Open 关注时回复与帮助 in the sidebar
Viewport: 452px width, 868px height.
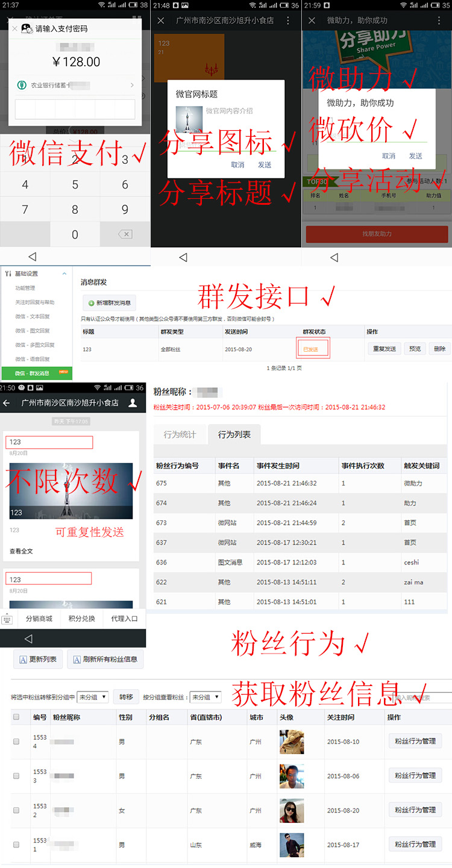click(x=35, y=302)
